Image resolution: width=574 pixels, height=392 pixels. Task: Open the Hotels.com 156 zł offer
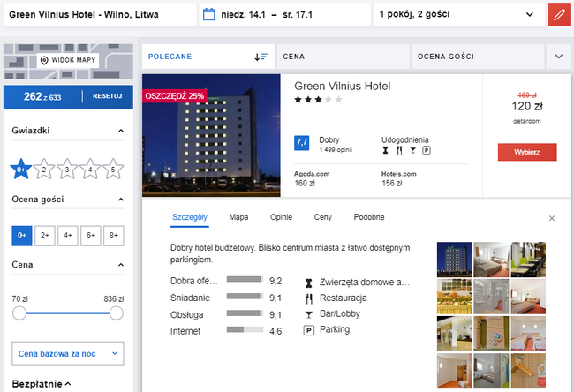[399, 178]
